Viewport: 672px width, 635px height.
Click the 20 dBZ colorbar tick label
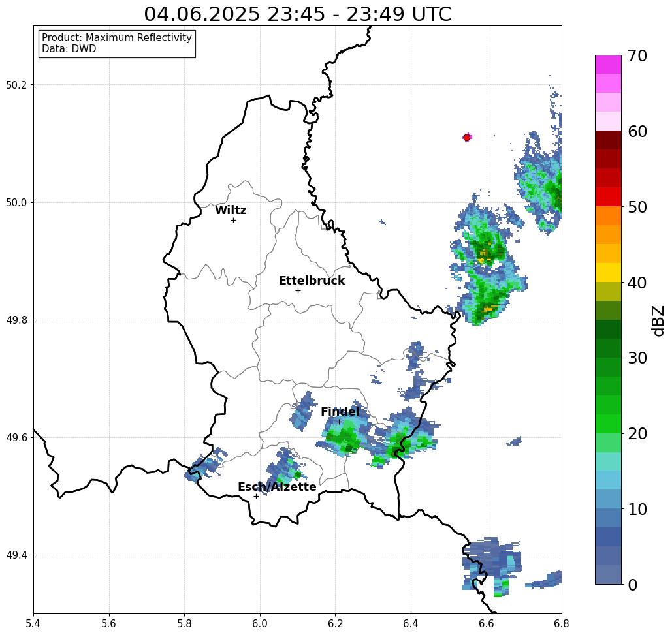coord(637,434)
